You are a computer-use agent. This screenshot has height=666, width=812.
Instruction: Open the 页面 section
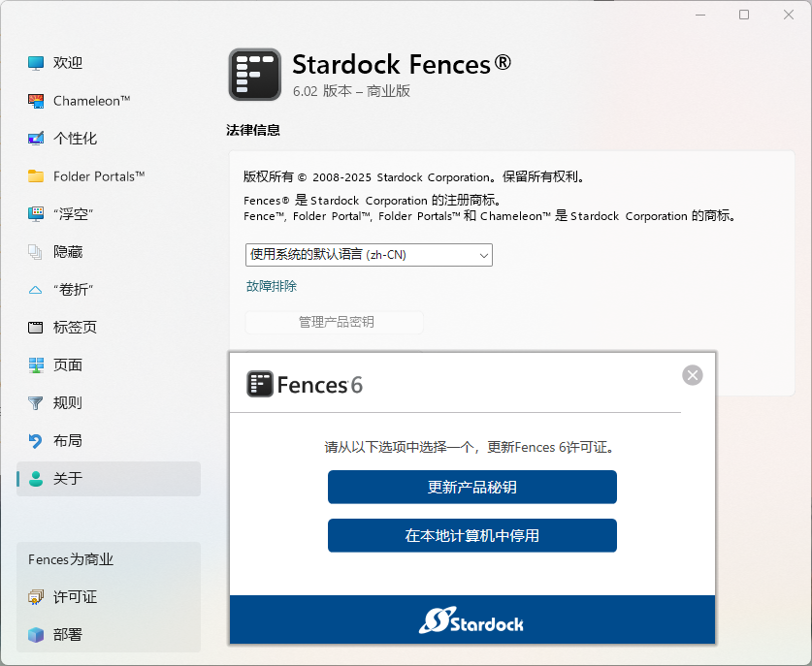point(68,365)
